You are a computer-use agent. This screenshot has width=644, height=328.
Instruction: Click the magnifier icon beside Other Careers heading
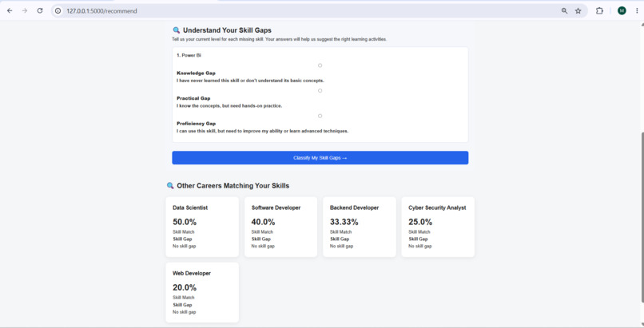click(170, 185)
